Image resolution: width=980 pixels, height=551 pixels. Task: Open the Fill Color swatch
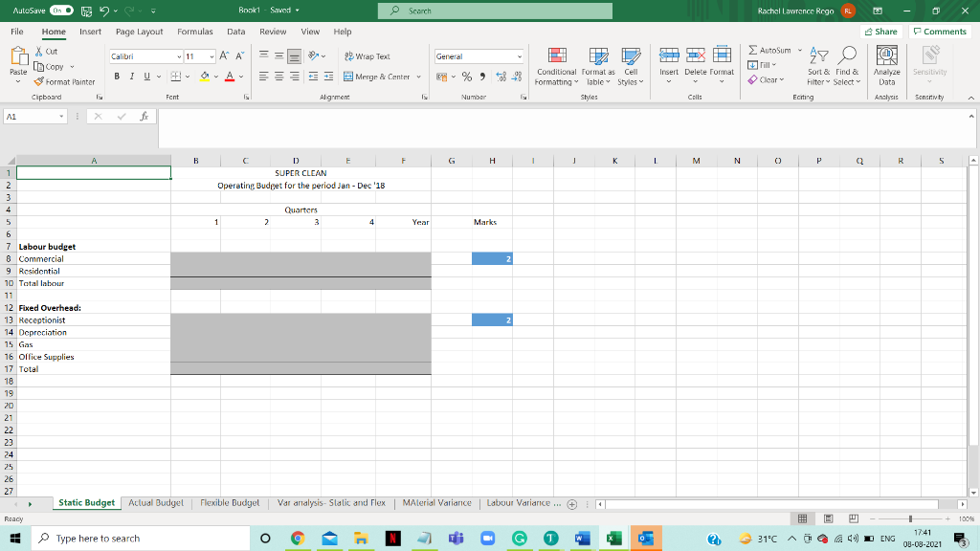(x=205, y=77)
